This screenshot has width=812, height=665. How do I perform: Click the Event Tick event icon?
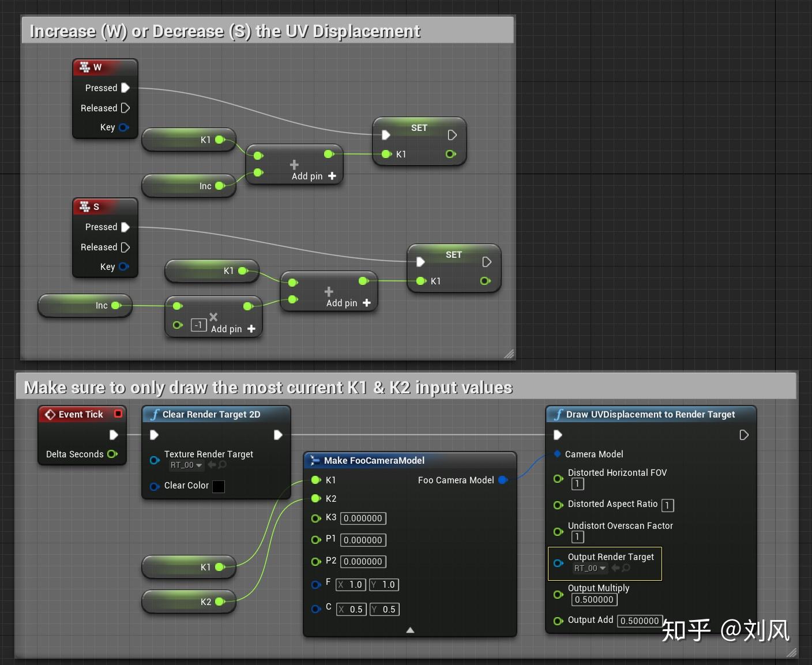pos(51,414)
